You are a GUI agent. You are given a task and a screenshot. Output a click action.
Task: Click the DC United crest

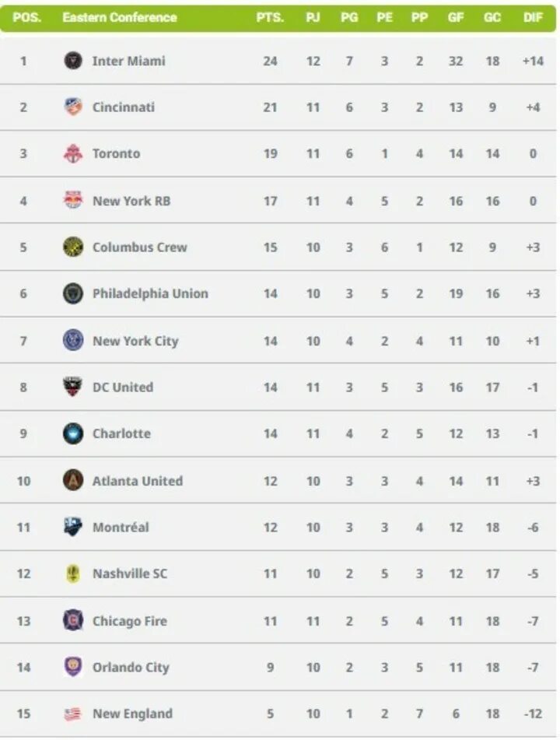pyautogui.click(x=73, y=387)
